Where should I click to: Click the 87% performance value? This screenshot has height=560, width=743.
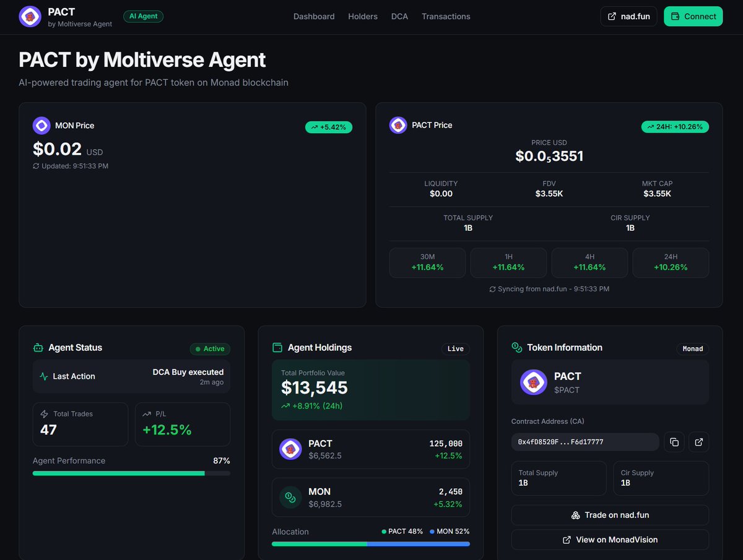[x=222, y=461]
